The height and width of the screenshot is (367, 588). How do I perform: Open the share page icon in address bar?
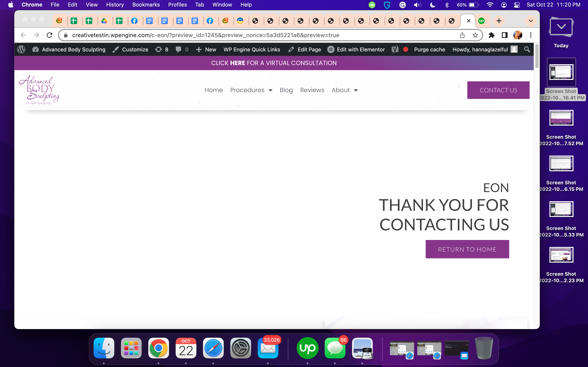462,35
